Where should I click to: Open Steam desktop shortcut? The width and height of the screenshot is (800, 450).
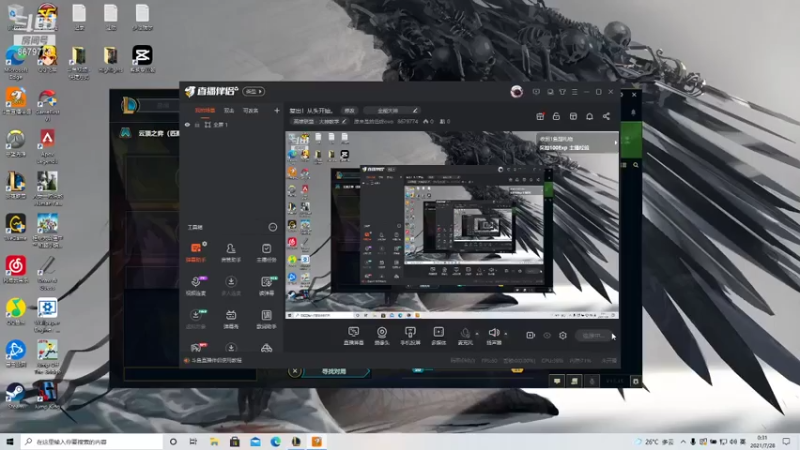click(x=16, y=396)
